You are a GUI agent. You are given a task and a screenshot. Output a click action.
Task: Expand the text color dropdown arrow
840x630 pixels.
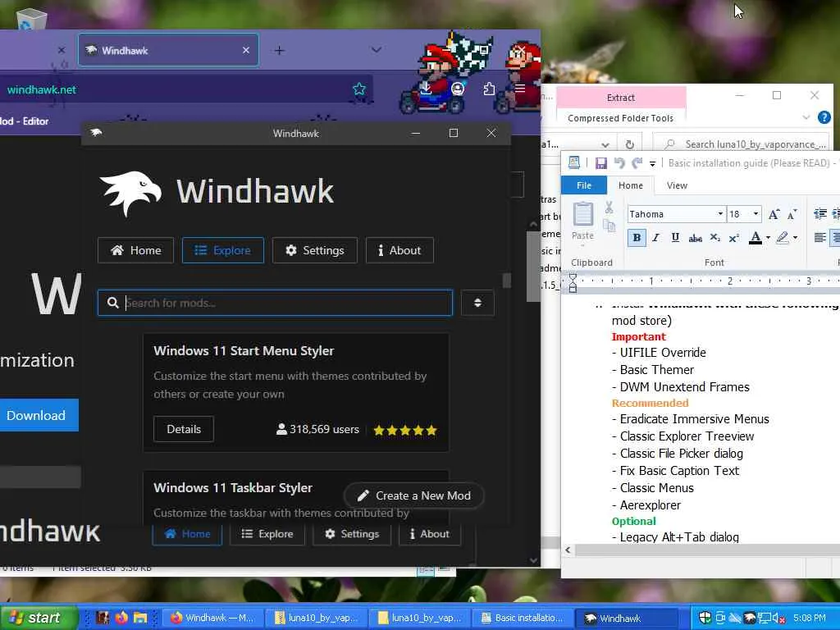click(768, 237)
